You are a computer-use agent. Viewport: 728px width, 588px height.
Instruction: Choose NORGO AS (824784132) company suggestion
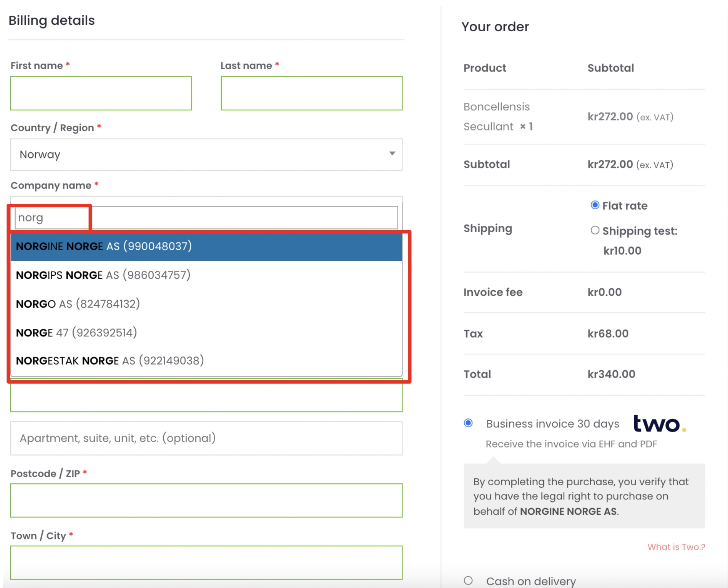(206, 304)
